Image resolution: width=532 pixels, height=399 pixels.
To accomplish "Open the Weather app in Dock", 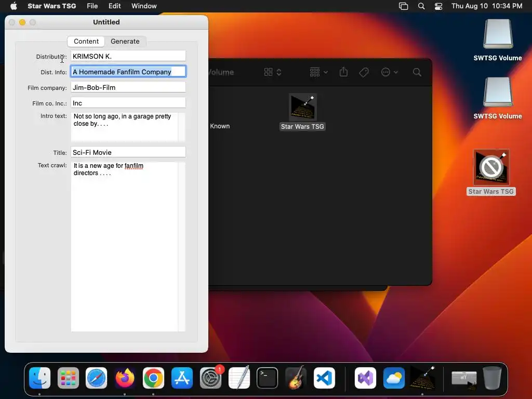I will point(394,378).
